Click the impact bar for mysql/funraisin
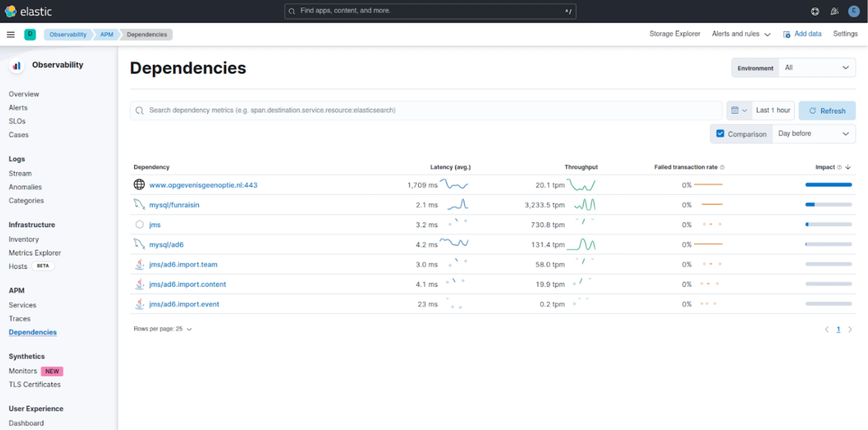868x430 pixels. [x=828, y=204]
